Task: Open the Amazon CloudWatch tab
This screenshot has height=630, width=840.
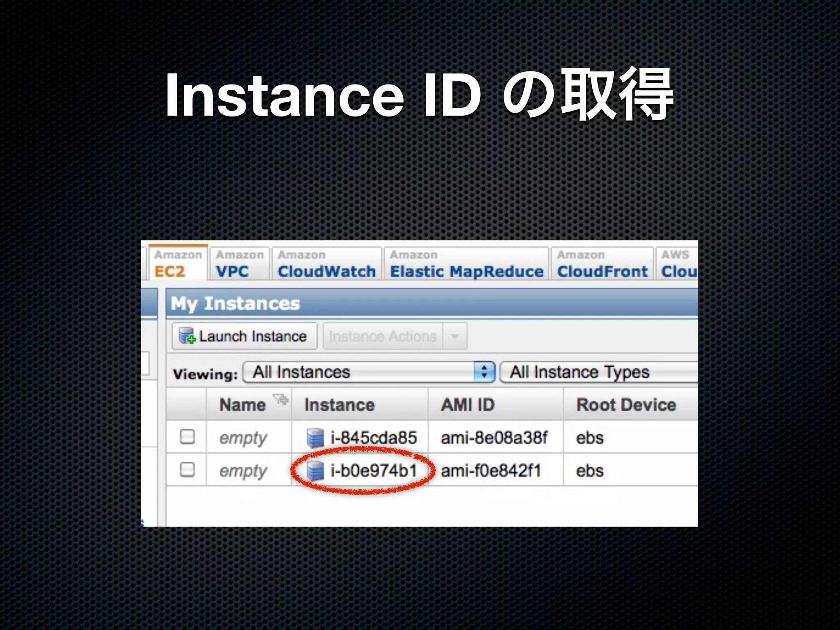Action: tap(326, 263)
